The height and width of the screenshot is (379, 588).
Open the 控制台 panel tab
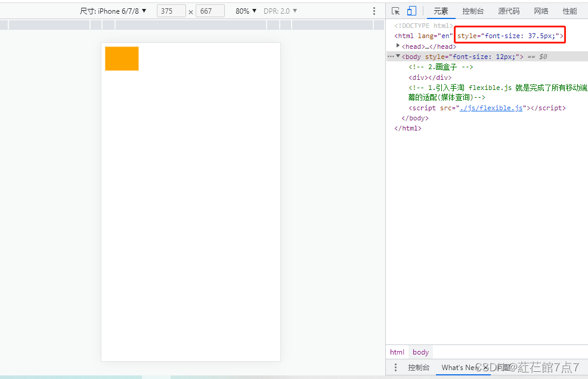(473, 10)
